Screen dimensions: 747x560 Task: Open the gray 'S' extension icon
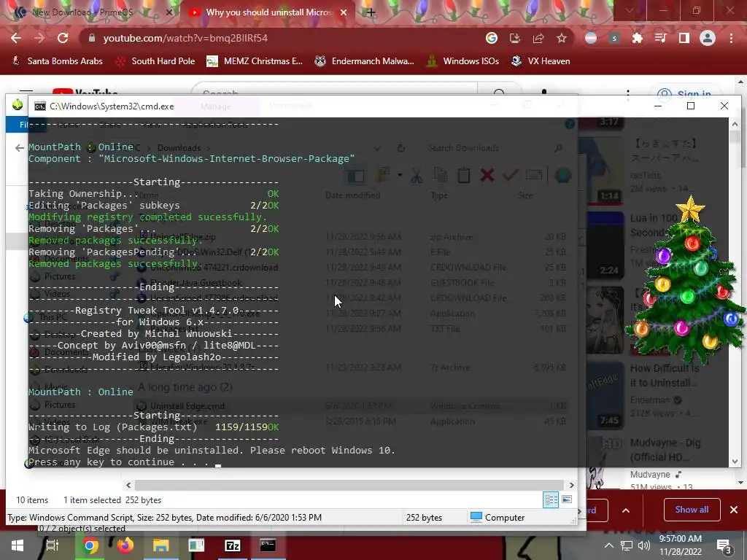click(x=614, y=38)
